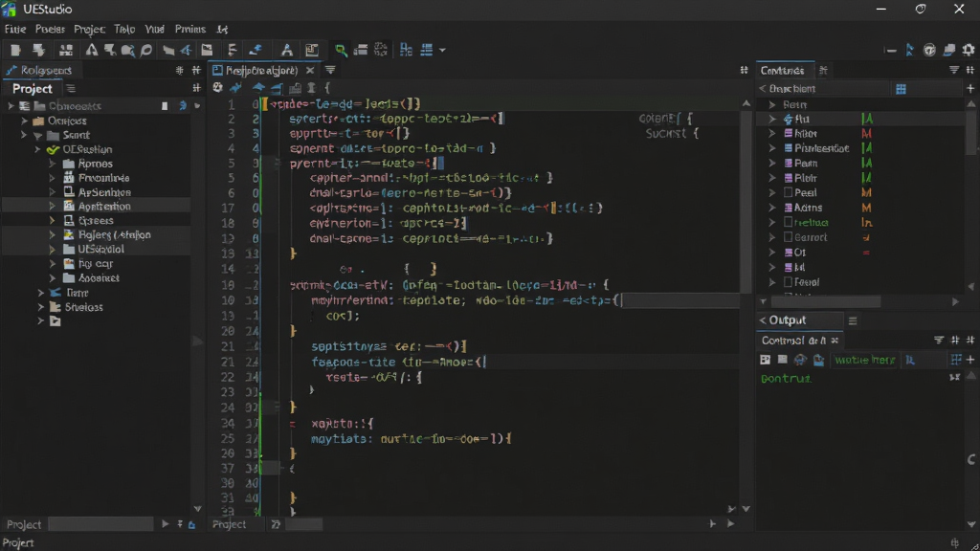Close the open editor file tab
The height and width of the screenshot is (551, 980).
pyautogui.click(x=309, y=70)
